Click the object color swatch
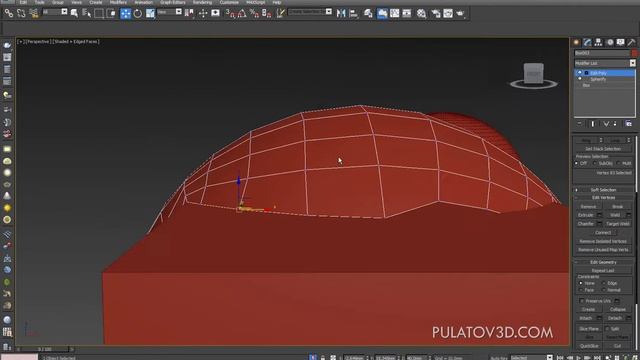Screen dimensions: 640x360 point(634,53)
